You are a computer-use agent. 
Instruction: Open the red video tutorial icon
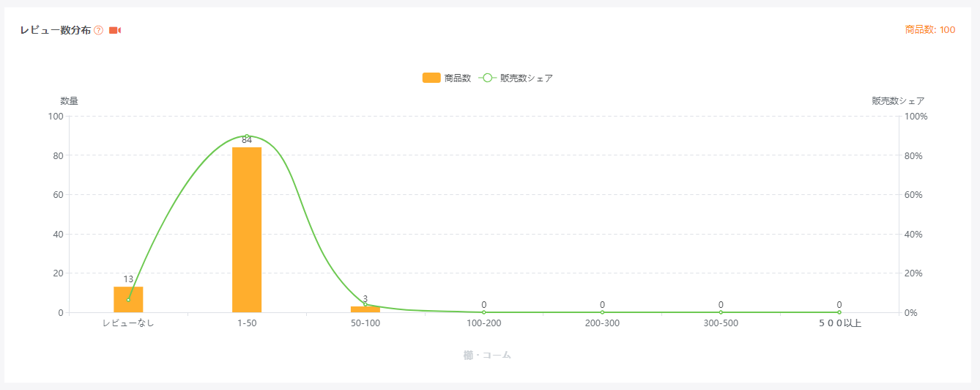[115, 30]
